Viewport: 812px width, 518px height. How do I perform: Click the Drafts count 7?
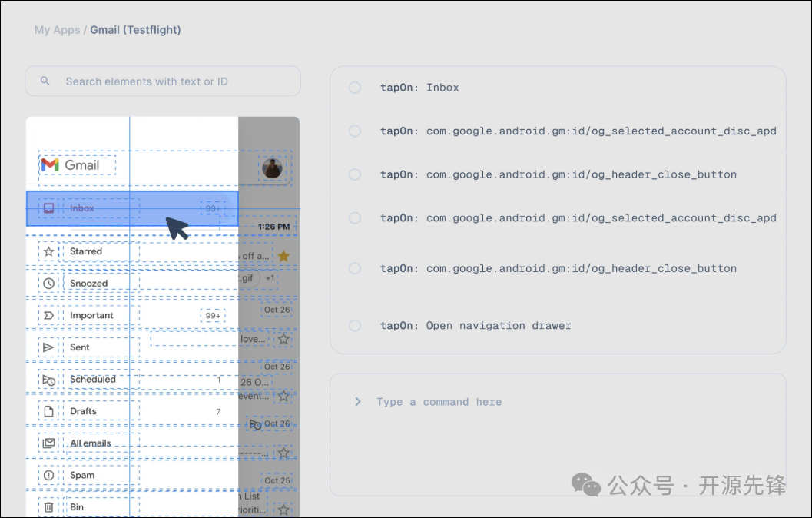coord(218,411)
